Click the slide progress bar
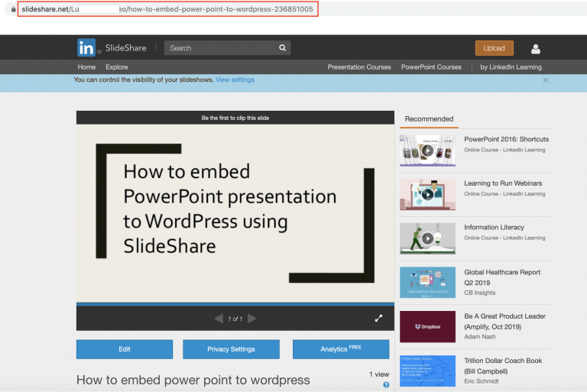The height and width of the screenshot is (392, 587). click(235, 304)
